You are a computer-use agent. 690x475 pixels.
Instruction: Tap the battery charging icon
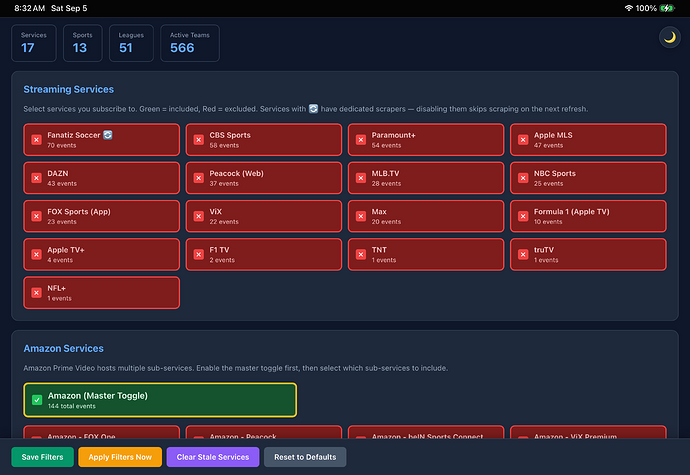667,8
